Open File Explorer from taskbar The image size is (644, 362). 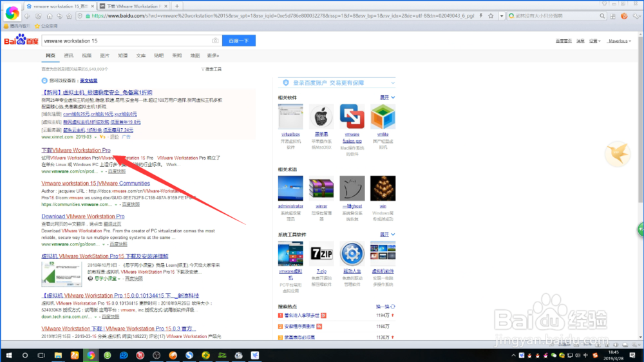click(58, 356)
